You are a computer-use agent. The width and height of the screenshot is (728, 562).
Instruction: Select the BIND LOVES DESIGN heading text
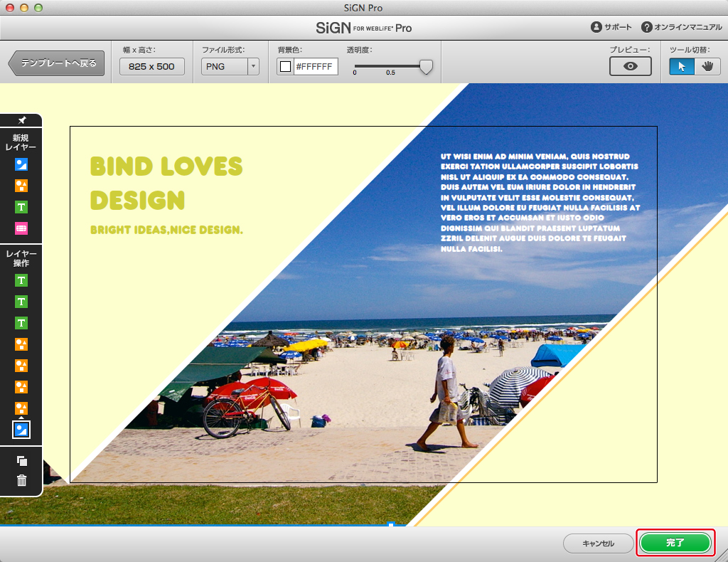(166, 183)
